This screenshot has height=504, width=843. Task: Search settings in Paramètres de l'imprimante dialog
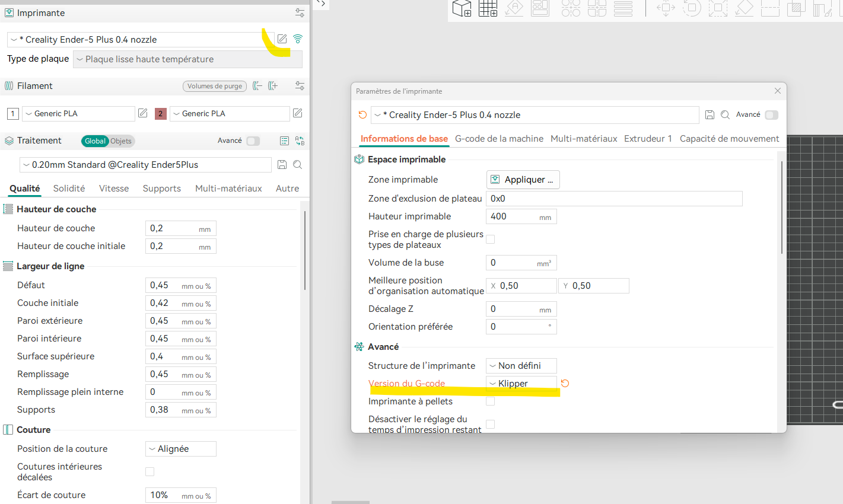click(x=725, y=115)
